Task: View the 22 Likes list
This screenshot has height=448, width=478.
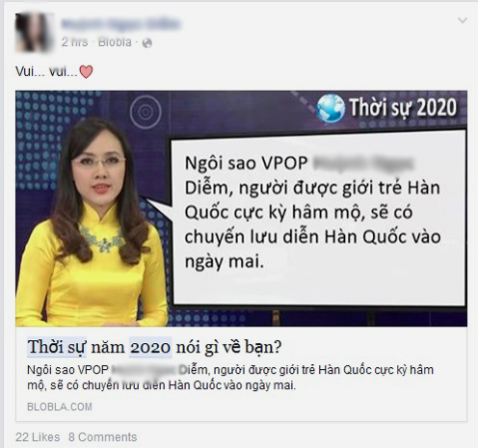Action: point(38,437)
